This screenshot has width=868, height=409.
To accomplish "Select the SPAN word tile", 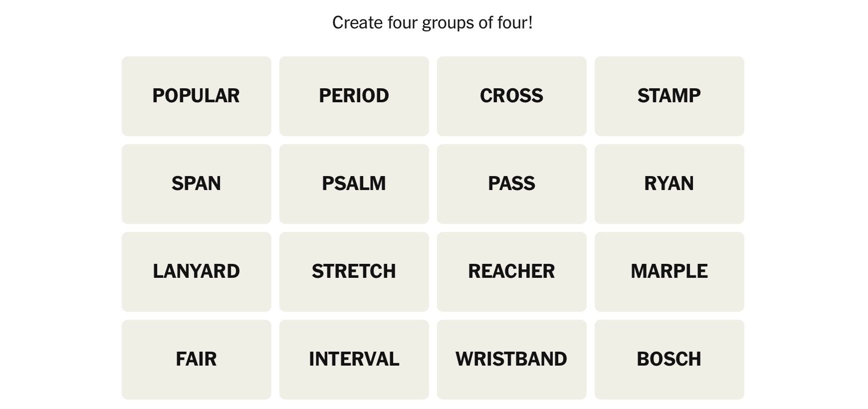I will (196, 184).
